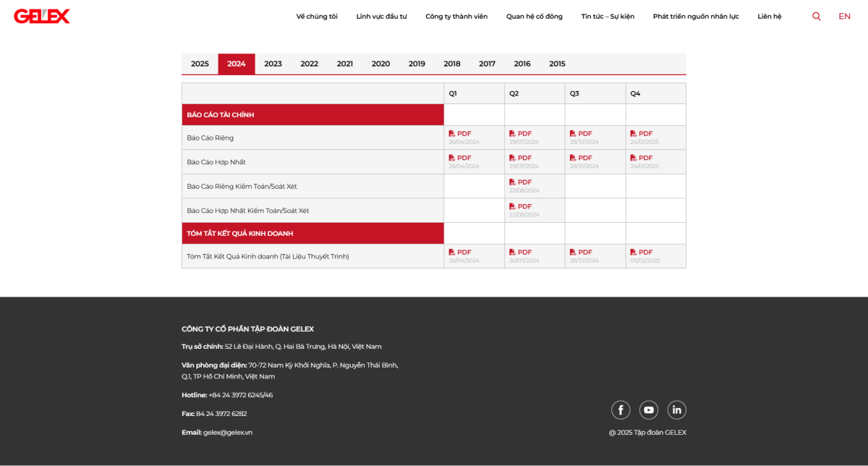This screenshot has height=466, width=868.
Task: Open the Tin tức – Sự kiện menu
Action: click(x=608, y=17)
